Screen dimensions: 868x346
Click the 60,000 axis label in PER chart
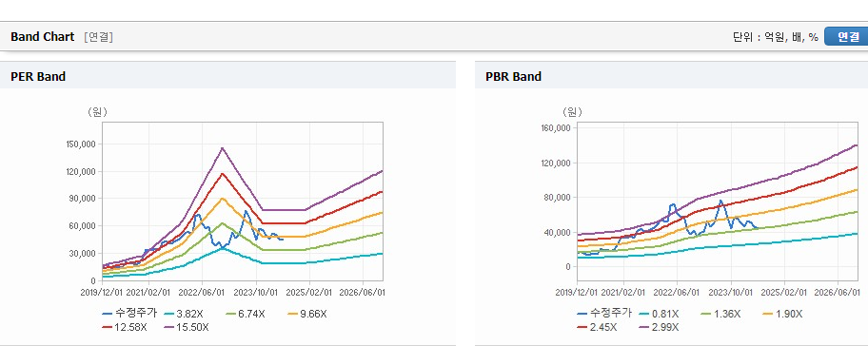click(x=83, y=226)
